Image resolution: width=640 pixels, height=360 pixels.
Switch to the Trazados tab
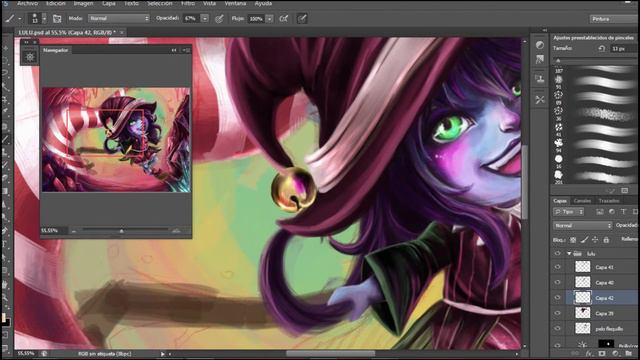click(x=609, y=201)
